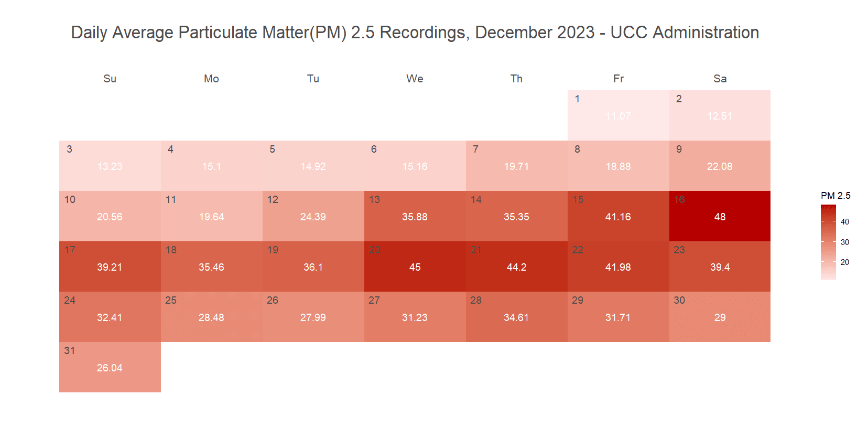Image resolution: width=868 pixels, height=438 pixels.
Task: Select the December 30 cell with 29
Action: pyautogui.click(x=720, y=317)
